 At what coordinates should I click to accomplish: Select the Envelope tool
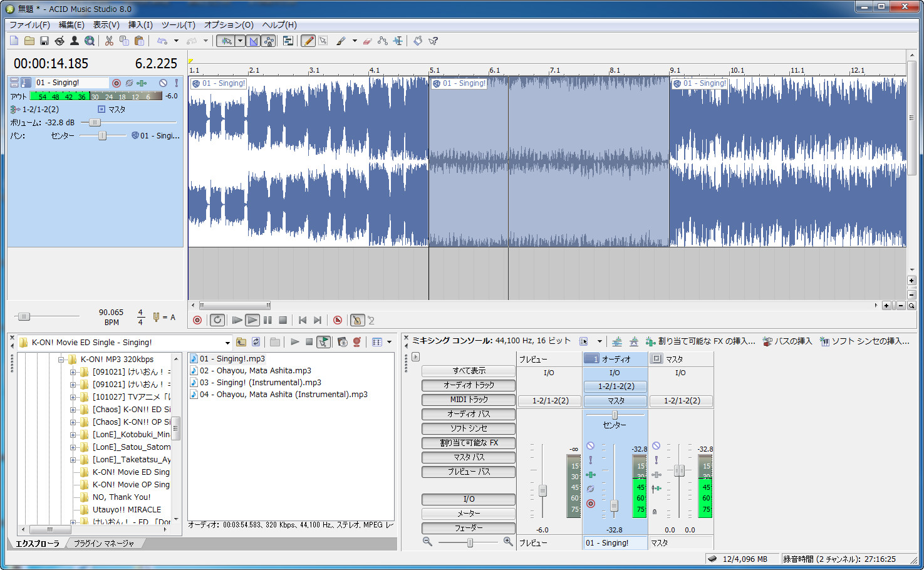click(x=383, y=41)
